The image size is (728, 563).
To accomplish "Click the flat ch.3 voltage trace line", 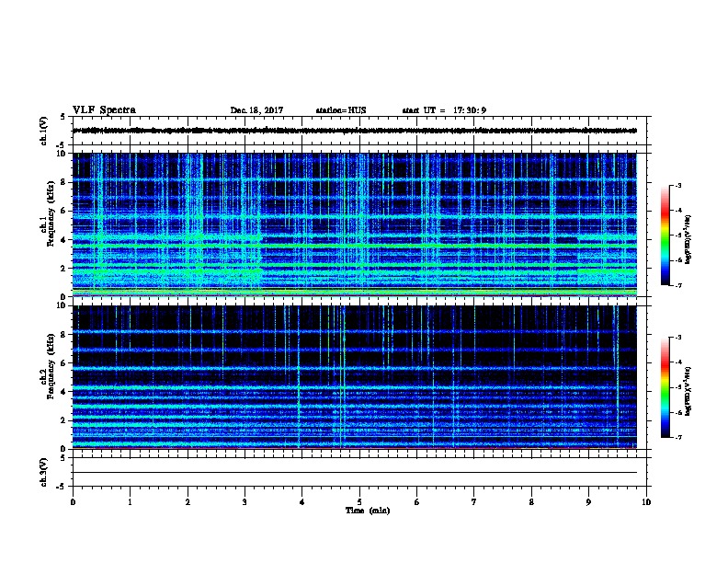I will 355,473.
